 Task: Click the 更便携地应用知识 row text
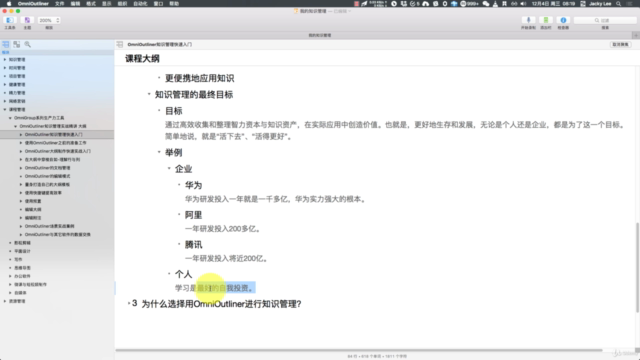(200, 78)
